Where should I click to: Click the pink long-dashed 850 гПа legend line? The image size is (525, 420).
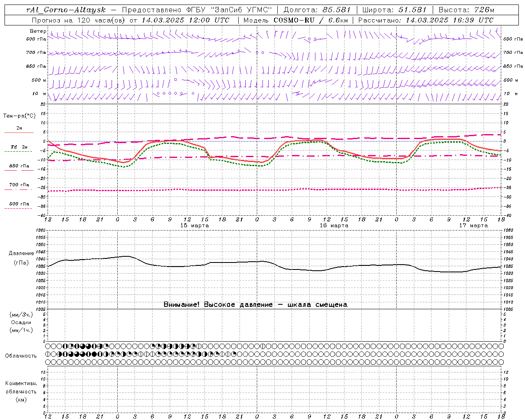tap(19, 171)
